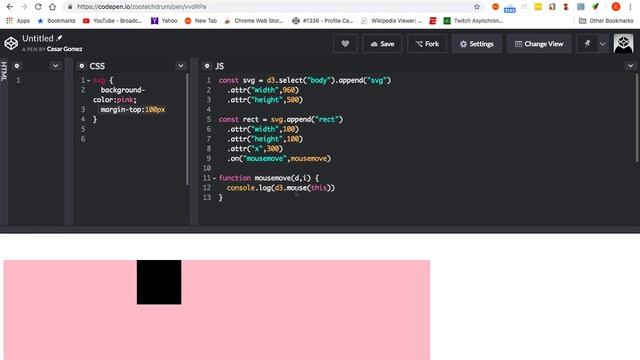Open the Other Bookmarks folder
This screenshot has height=360, width=640.
pyautogui.click(x=606, y=20)
